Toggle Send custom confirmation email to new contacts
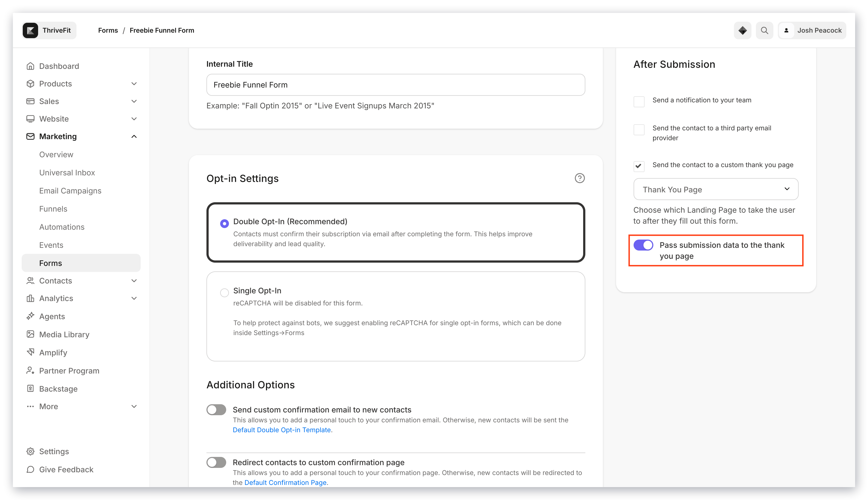Viewport: 868px width, 500px height. [x=216, y=410]
